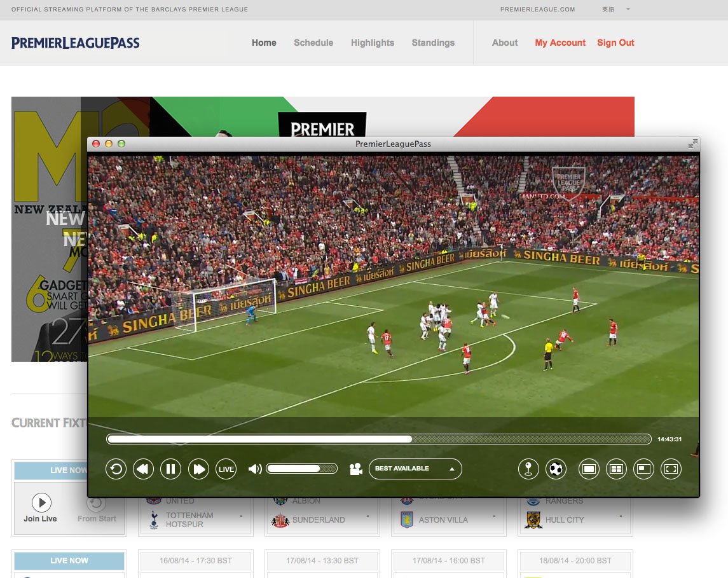This screenshot has width=728, height=578.
Task: Select the Tottenham Hotspur fixture row
Action: tap(196, 520)
